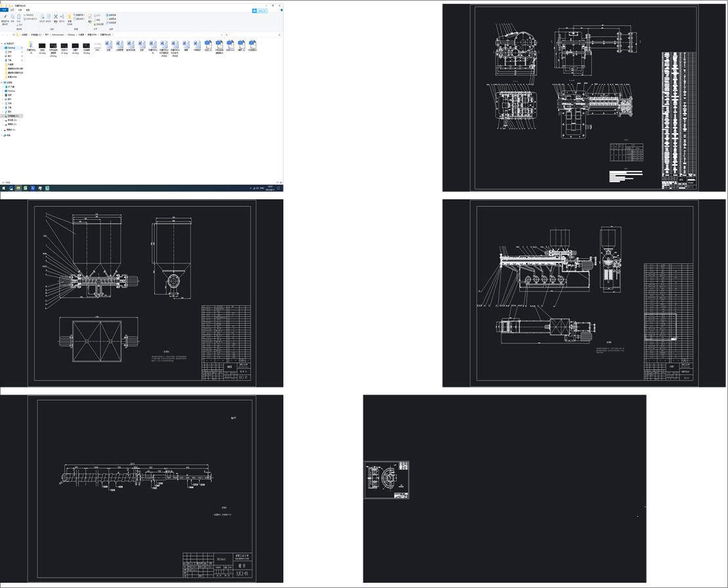The height and width of the screenshot is (588, 728).
Task: Select the compressed archive file icon
Action: (x=31, y=45)
